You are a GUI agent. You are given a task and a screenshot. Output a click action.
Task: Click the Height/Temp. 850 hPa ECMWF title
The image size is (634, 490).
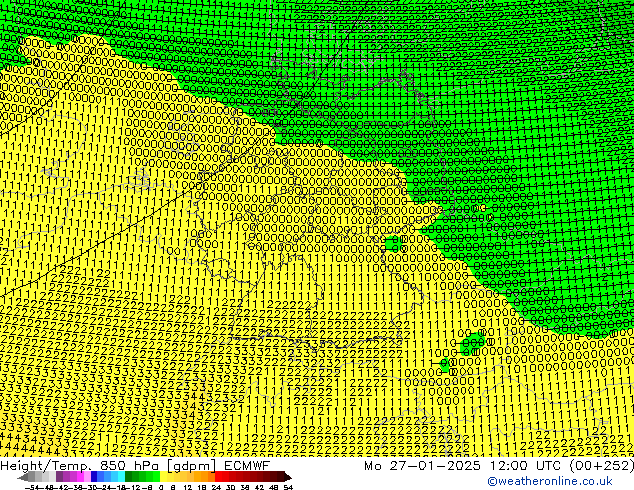(135, 466)
